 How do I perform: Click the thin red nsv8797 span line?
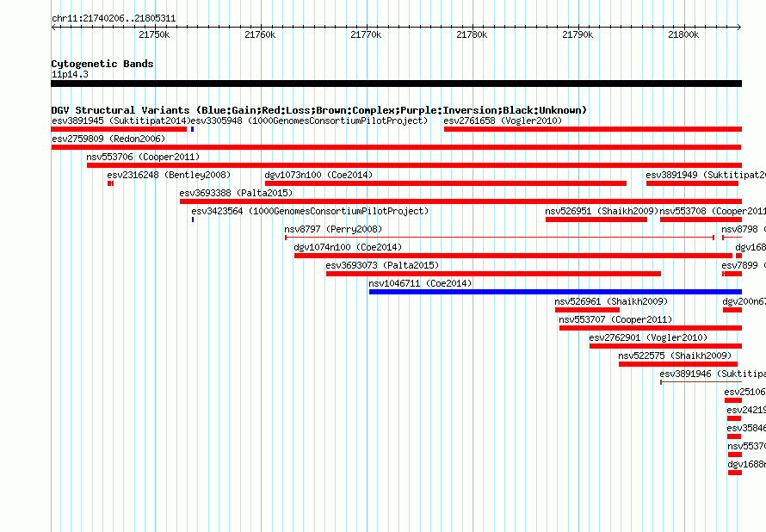[500, 238]
